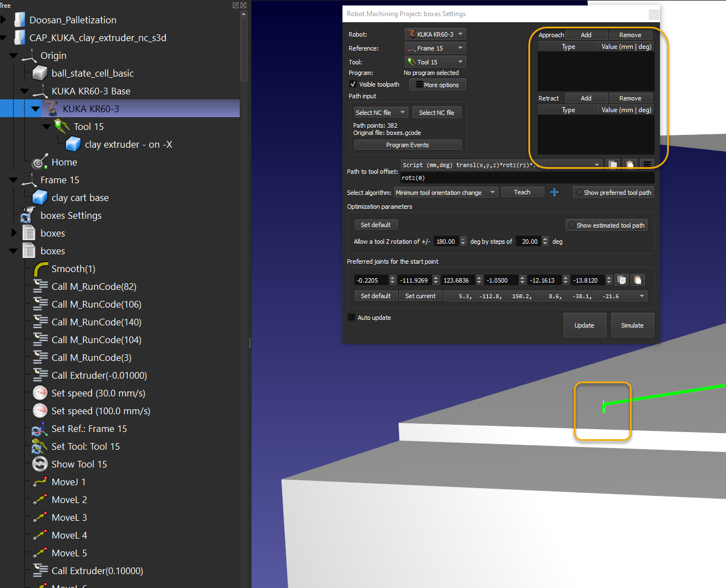This screenshot has height=588, width=726.
Task: Click the Program Events button
Action: pos(407,145)
